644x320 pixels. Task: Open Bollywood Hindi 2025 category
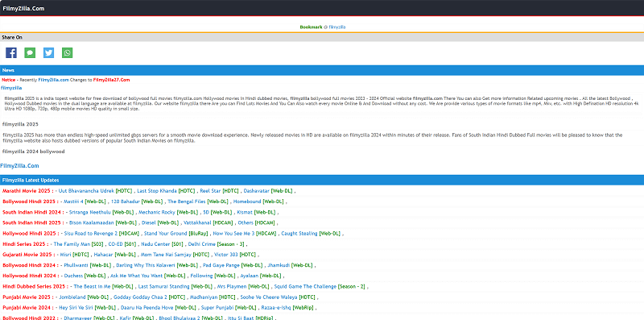30,202
